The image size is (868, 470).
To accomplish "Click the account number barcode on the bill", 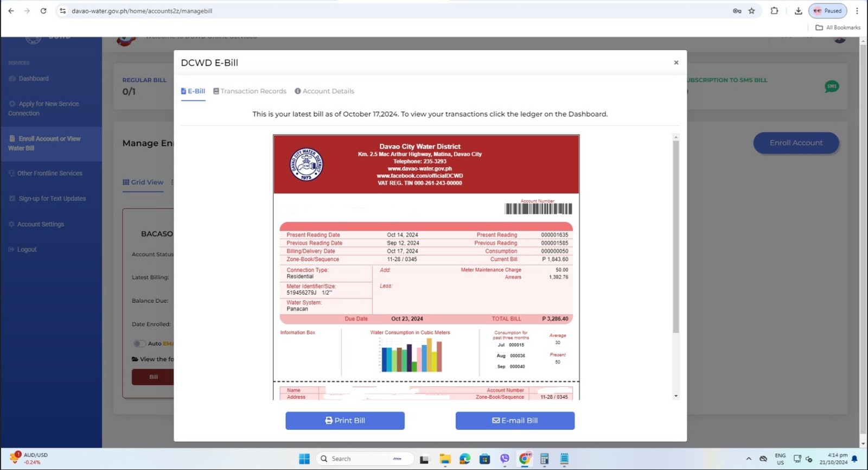I will pyautogui.click(x=538, y=209).
